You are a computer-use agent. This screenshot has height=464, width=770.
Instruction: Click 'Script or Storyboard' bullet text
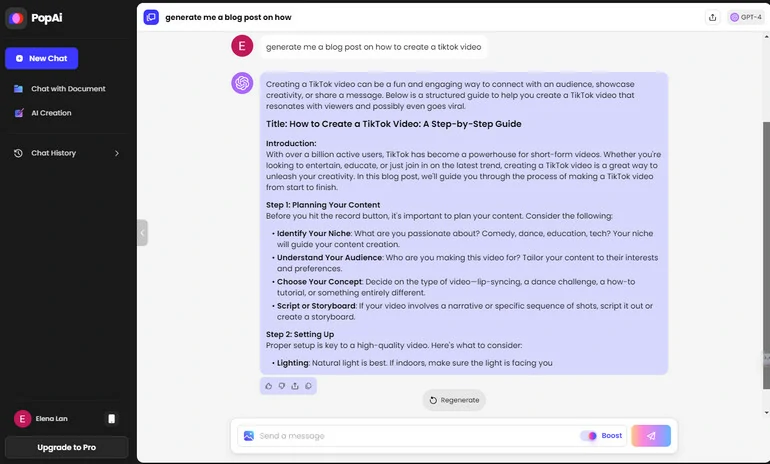pyautogui.click(x=316, y=306)
